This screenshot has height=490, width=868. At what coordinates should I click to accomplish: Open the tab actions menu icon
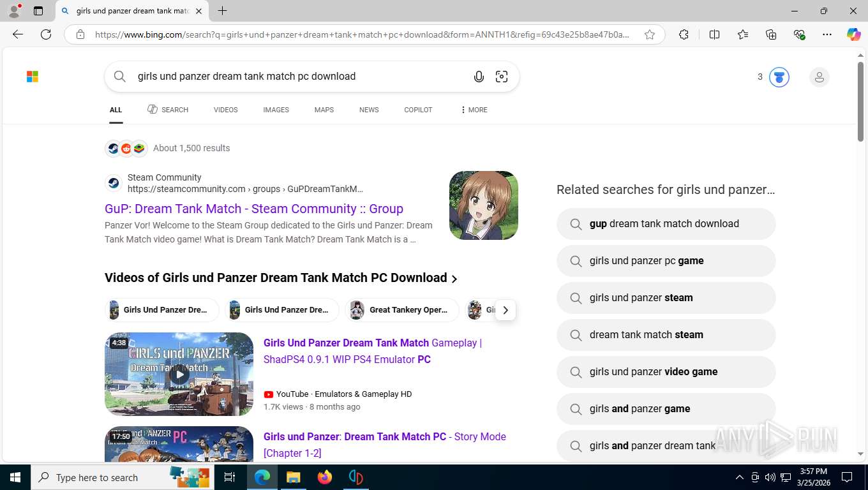coord(38,11)
